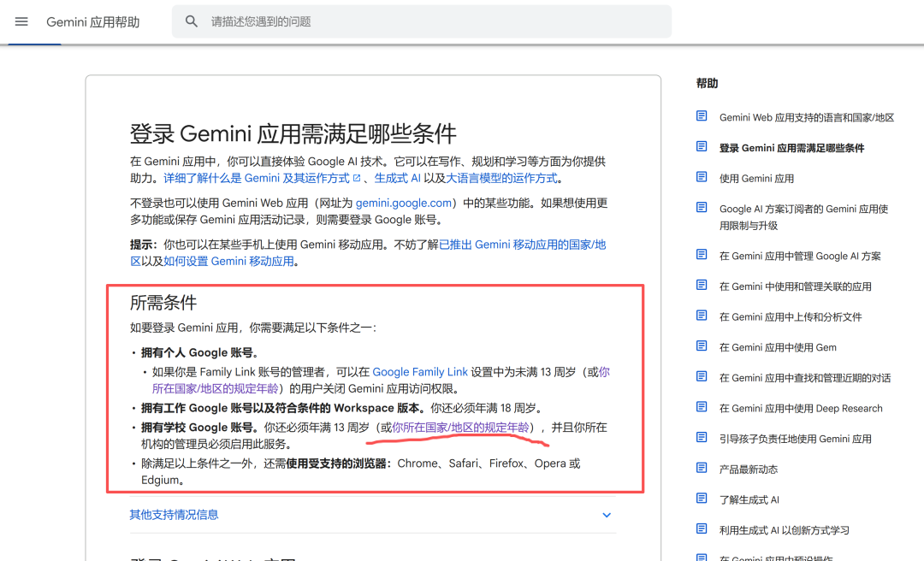Screen dimensions: 924x561
Task: Click article icon beside 使用 Gemini 应用
Action: (x=702, y=178)
